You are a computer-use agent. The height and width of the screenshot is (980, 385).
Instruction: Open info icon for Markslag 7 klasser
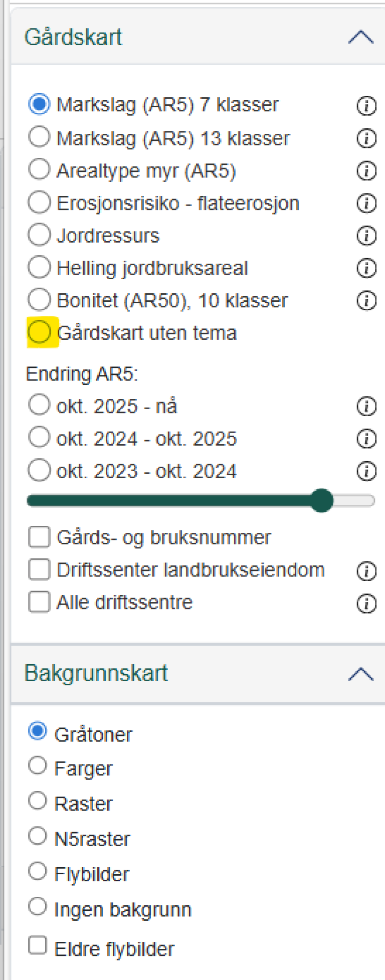(x=366, y=106)
